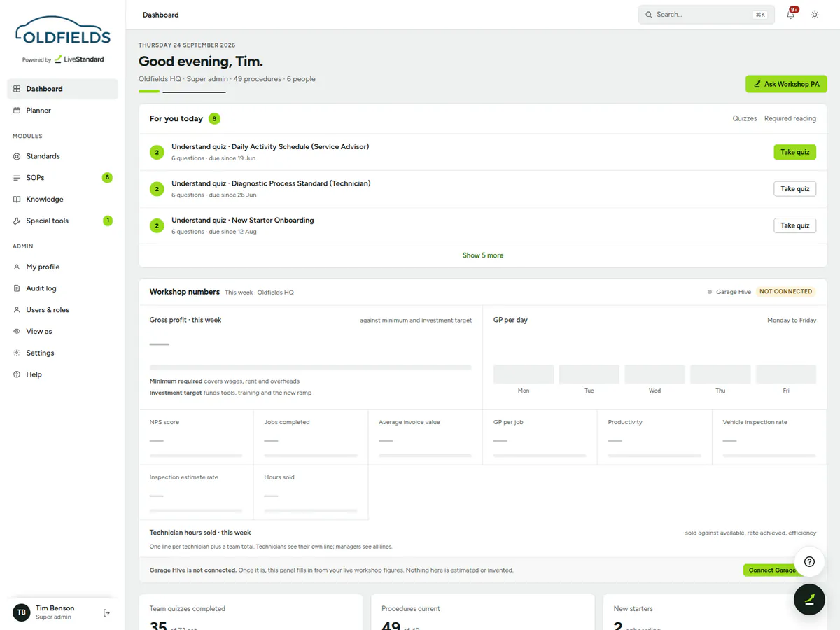Click the Dashboard breadcrumb in top bar
Screen dimensions: 840x630
coord(160,15)
